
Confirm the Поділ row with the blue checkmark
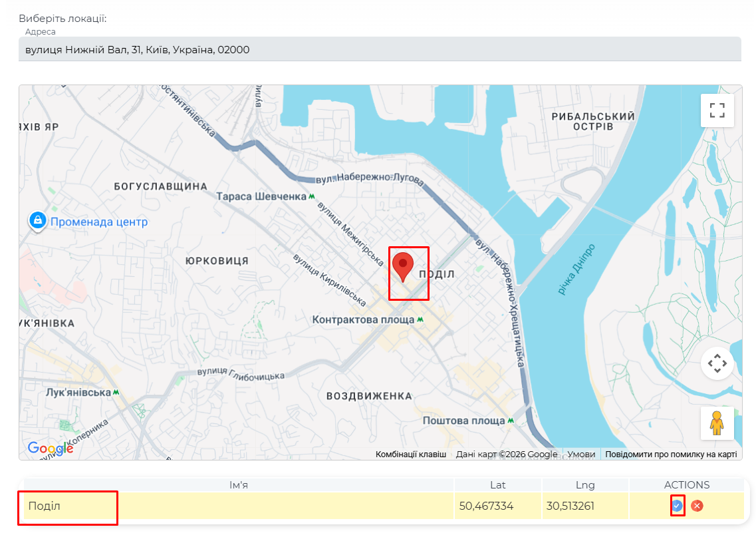(677, 506)
